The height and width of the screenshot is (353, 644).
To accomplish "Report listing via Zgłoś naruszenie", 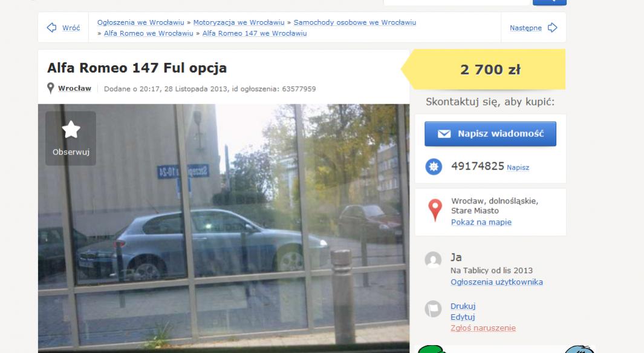I will [483, 328].
